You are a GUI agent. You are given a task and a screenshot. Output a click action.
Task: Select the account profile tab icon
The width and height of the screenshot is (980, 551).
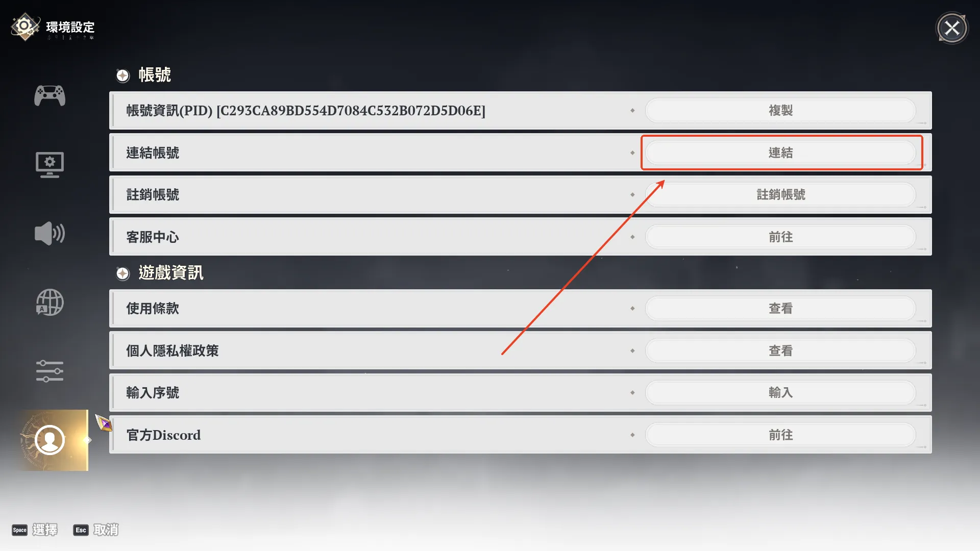pos(50,440)
